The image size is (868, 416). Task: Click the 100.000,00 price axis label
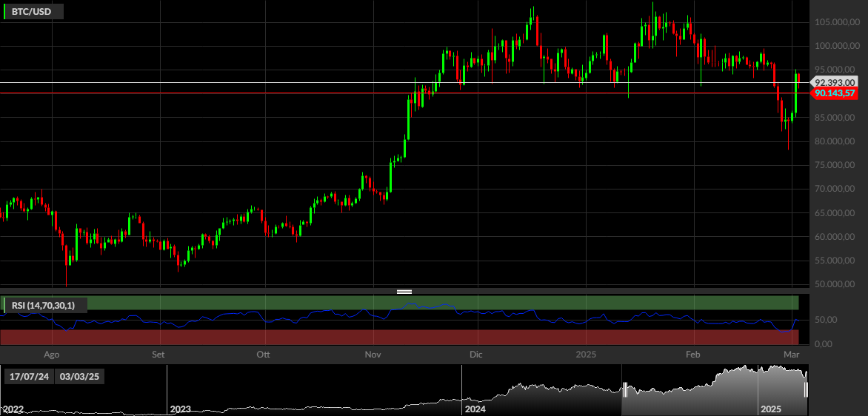(835, 46)
